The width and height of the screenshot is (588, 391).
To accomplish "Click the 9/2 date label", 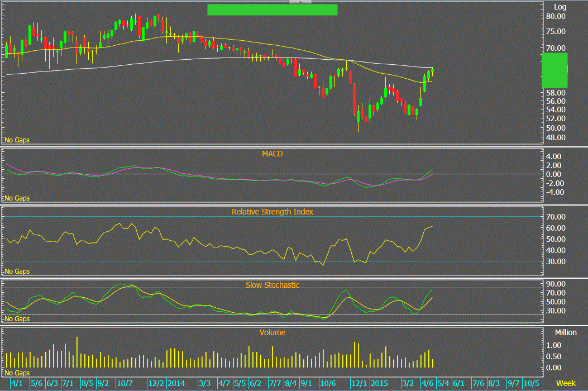I will (103, 383).
